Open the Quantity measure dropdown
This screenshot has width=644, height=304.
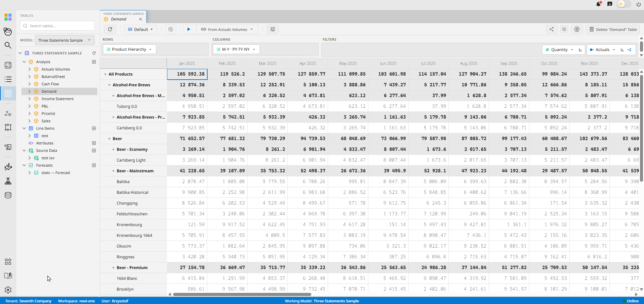[559, 50]
